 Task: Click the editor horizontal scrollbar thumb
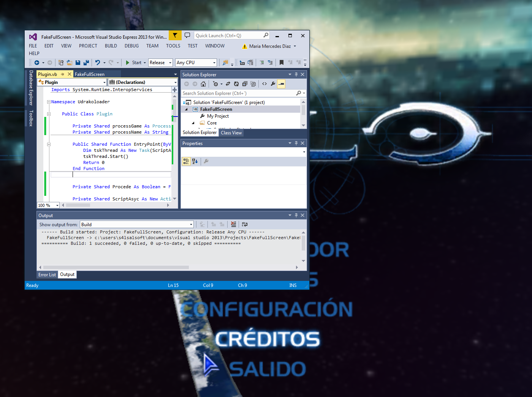pyautogui.click(x=78, y=205)
